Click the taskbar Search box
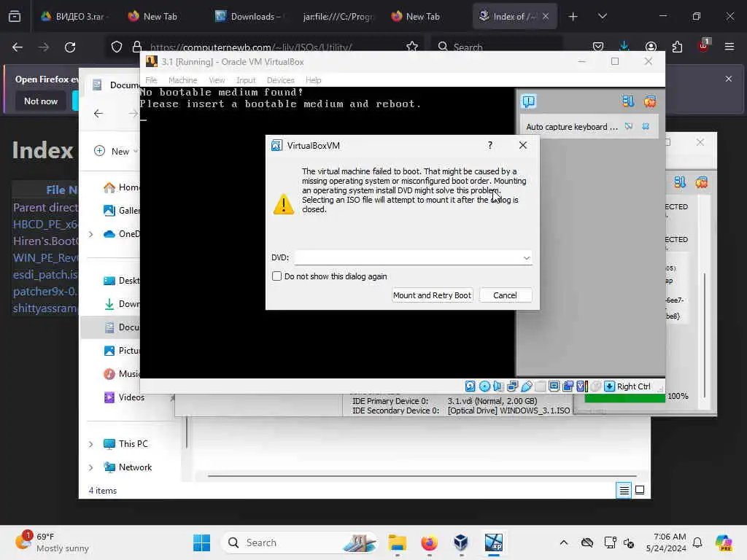This screenshot has width=747, height=560. click(x=300, y=542)
